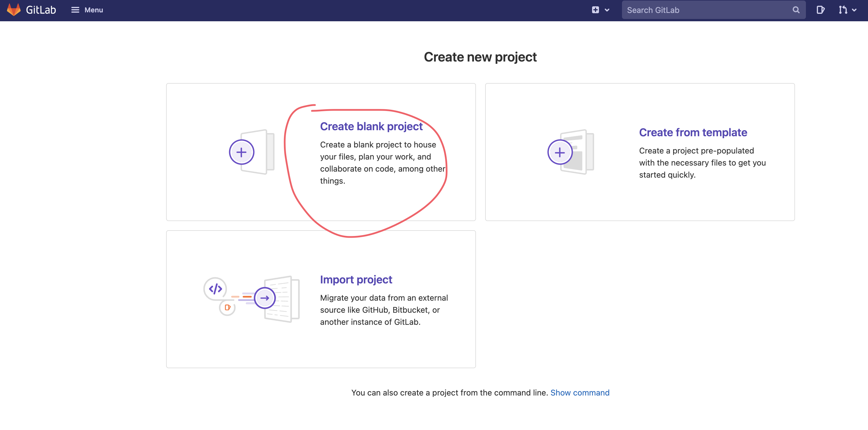Click the template description text
The image size is (868, 430).
click(x=702, y=163)
